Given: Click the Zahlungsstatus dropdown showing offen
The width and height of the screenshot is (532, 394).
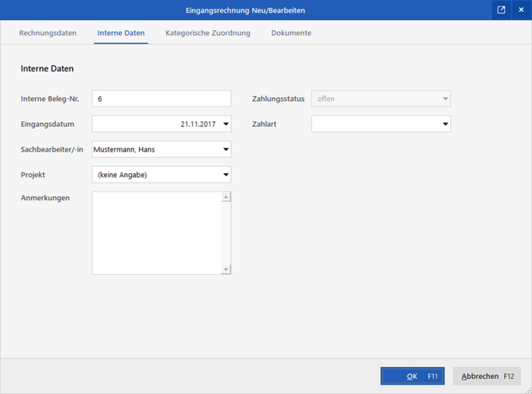Looking at the screenshot, I should [380, 99].
